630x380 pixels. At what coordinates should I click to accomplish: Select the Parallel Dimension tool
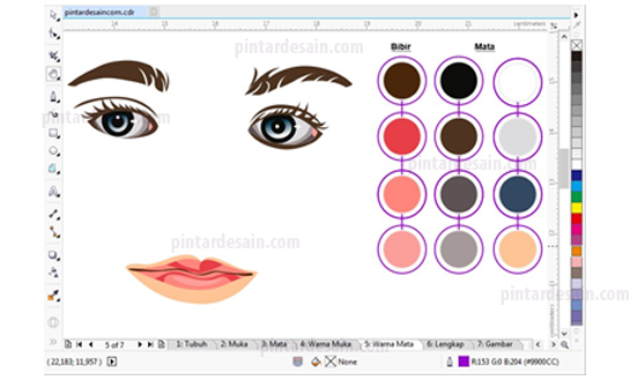point(53,214)
